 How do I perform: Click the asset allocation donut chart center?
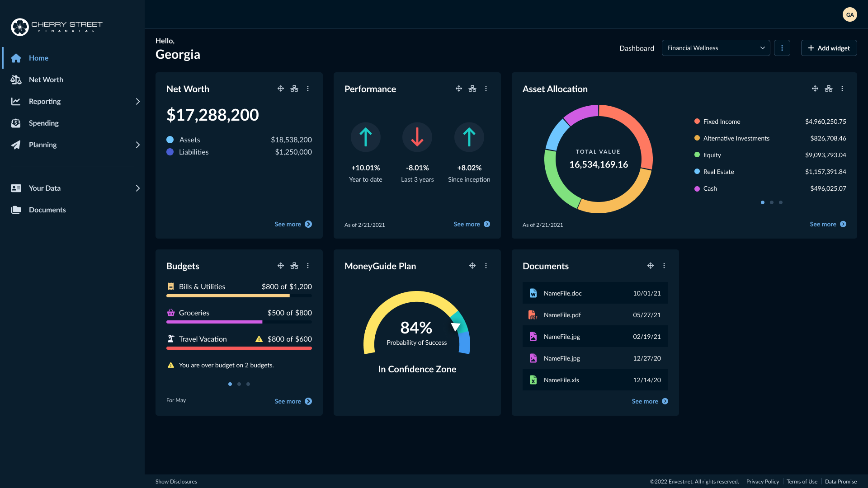599,159
